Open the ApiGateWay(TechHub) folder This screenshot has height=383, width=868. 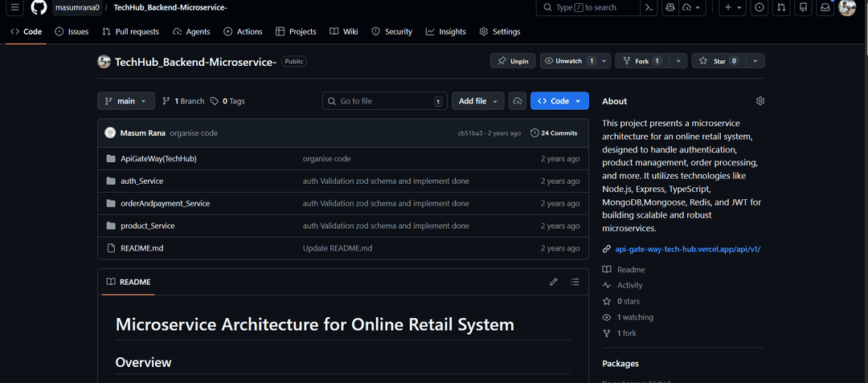(159, 159)
